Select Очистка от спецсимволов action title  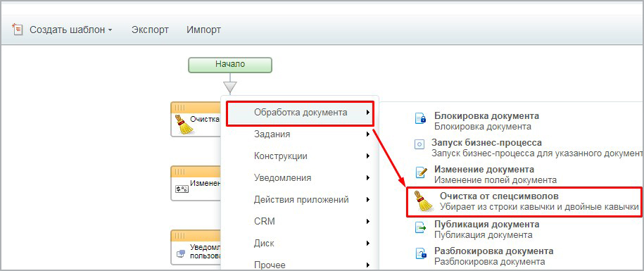[x=499, y=196]
